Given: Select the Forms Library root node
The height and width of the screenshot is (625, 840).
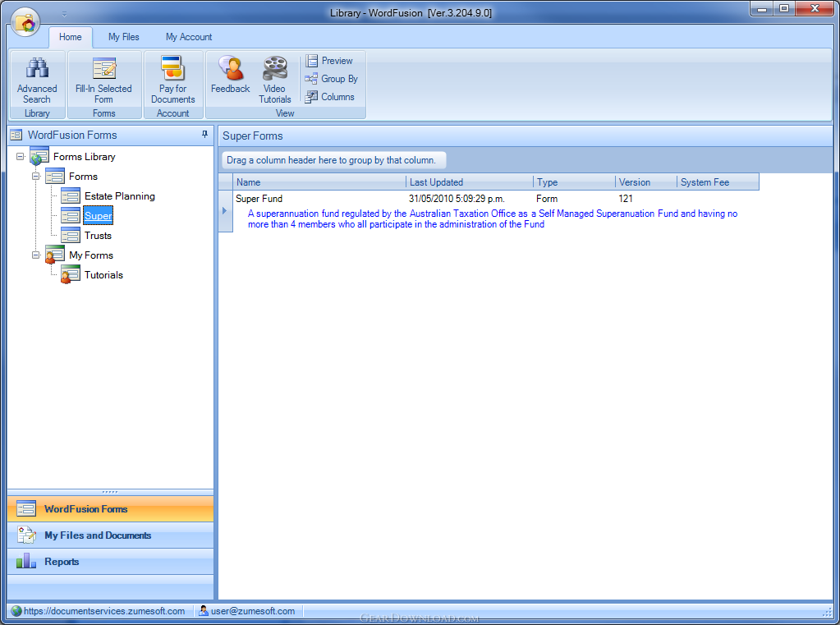Looking at the screenshot, I should point(84,157).
